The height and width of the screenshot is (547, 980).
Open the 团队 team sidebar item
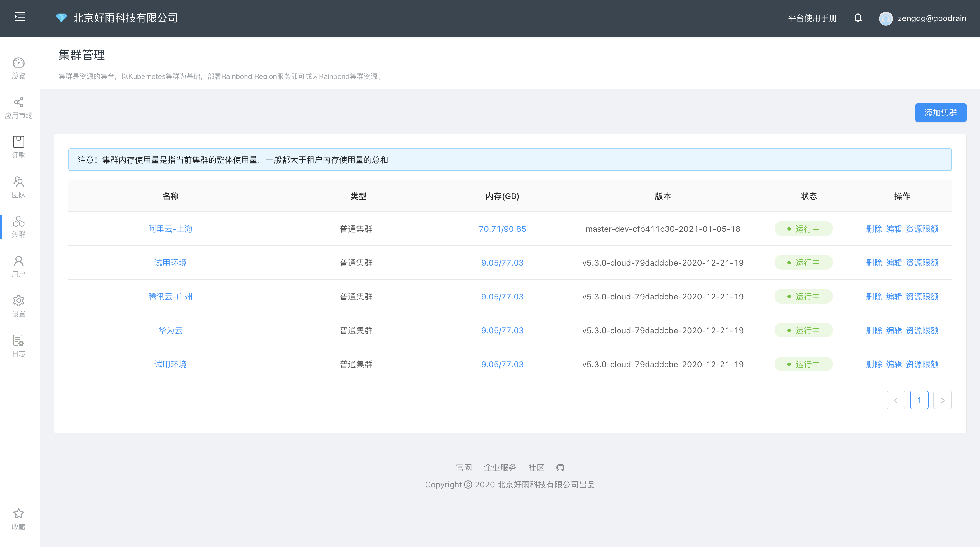19,187
